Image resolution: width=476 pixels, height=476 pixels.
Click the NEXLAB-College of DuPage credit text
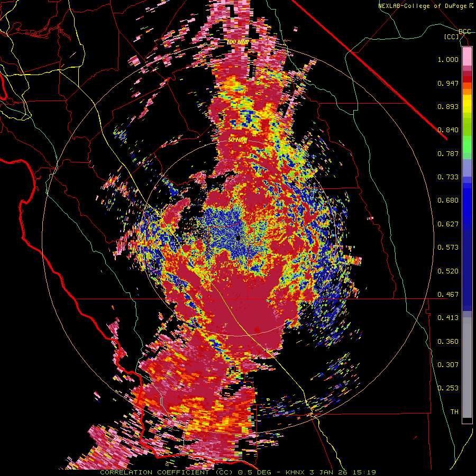(x=426, y=6)
